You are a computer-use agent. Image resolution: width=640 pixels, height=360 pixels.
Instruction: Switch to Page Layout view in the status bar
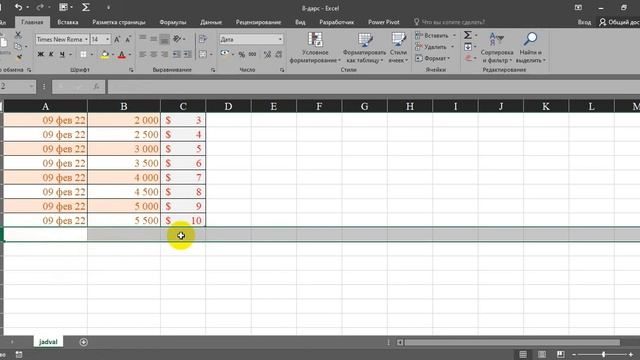click(x=542, y=354)
